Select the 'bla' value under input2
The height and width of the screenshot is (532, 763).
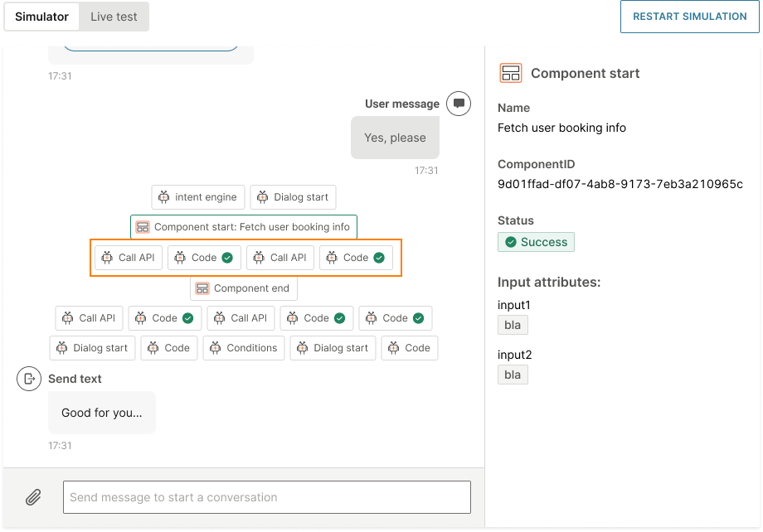pyautogui.click(x=513, y=375)
